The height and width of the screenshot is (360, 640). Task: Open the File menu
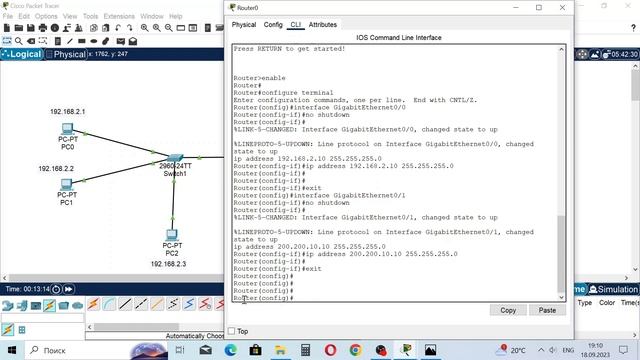(x=8, y=16)
